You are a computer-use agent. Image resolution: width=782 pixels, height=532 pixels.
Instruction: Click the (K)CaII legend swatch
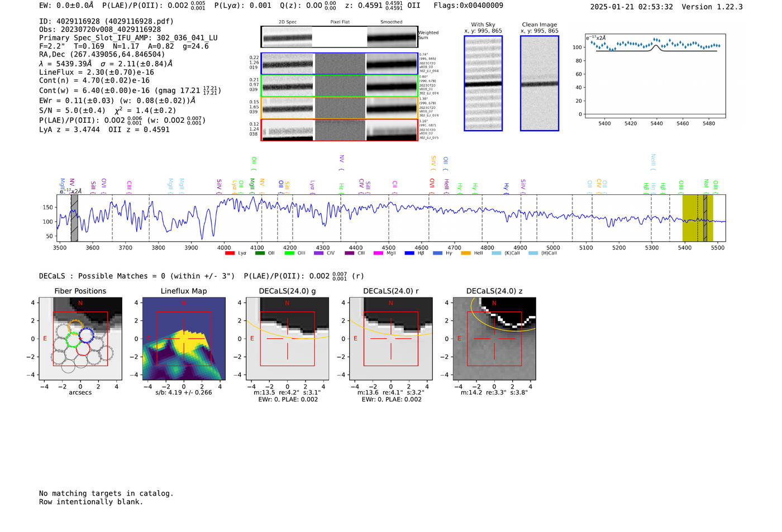[x=497, y=253]
